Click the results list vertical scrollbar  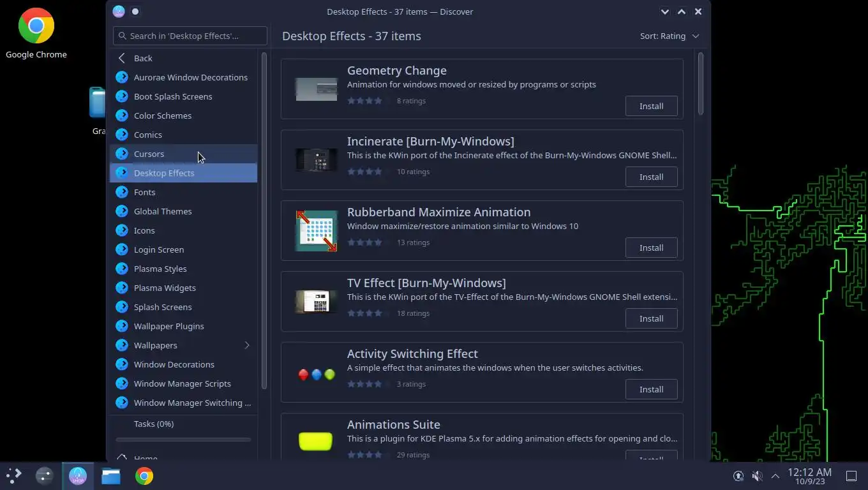tap(700, 84)
